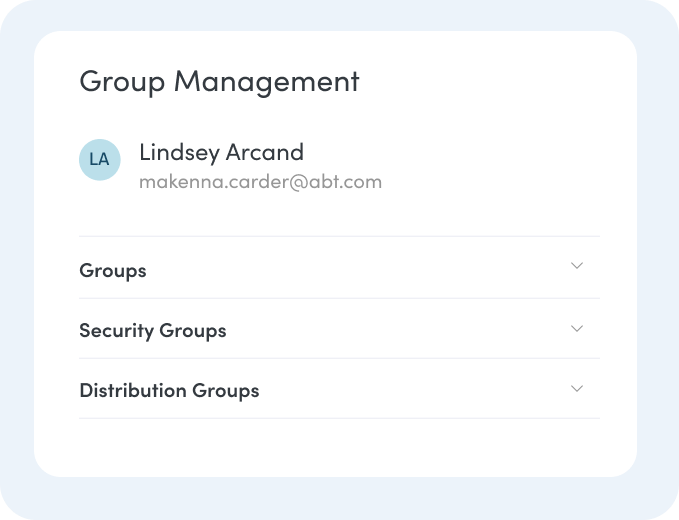The width and height of the screenshot is (679, 520).
Task: Expand the Security Groups chevron
Action: (x=576, y=329)
